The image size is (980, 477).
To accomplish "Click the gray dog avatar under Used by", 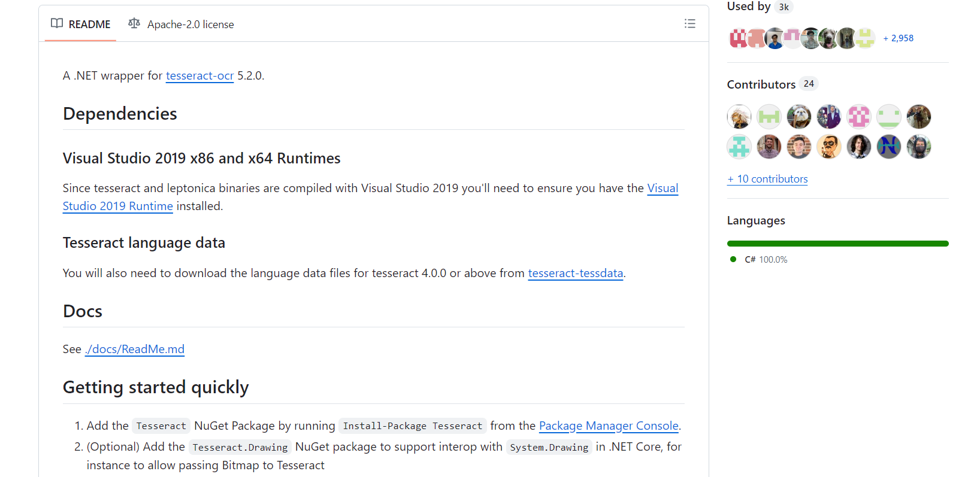I will click(828, 38).
